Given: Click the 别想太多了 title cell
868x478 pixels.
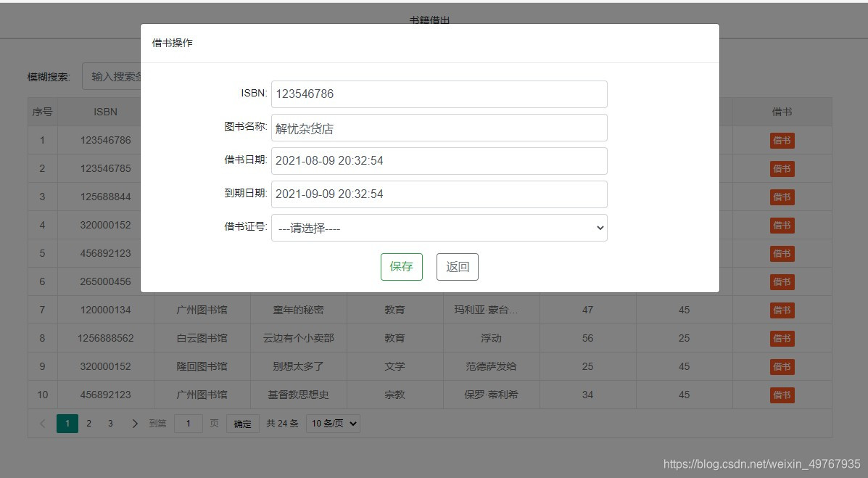Looking at the screenshot, I should click(x=298, y=367).
